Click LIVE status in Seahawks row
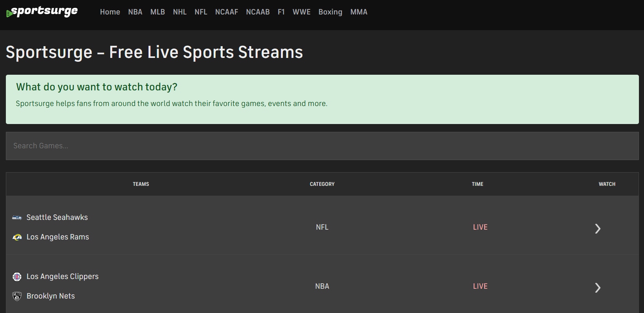The width and height of the screenshot is (644, 313). pos(480,227)
